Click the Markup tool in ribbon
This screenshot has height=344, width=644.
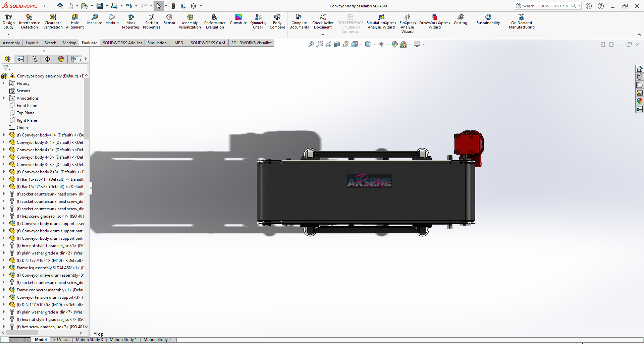112,19
